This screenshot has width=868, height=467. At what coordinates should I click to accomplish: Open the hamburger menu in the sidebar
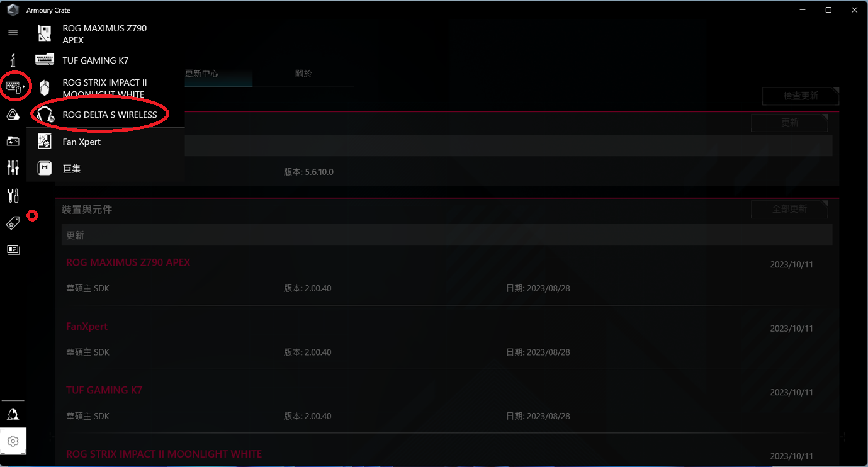(x=13, y=32)
